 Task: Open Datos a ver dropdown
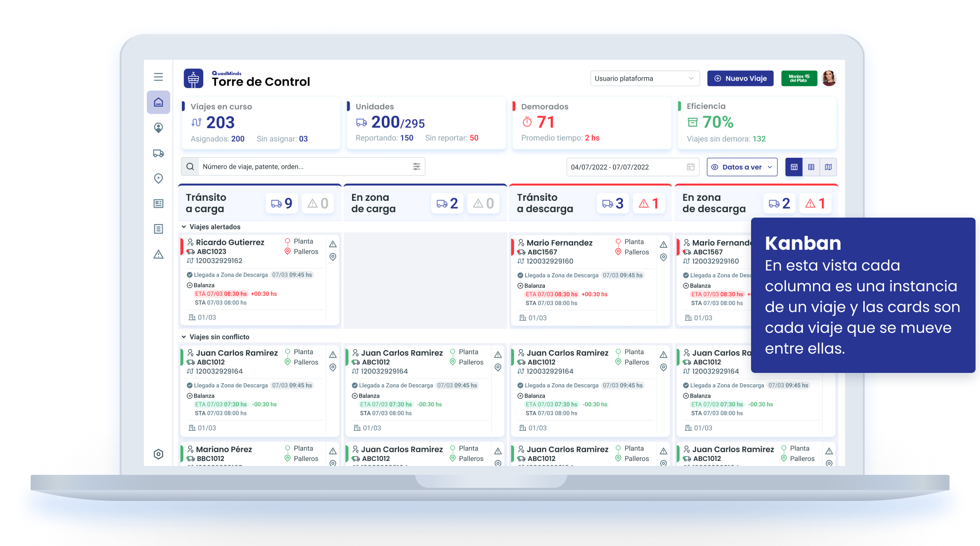(x=742, y=167)
